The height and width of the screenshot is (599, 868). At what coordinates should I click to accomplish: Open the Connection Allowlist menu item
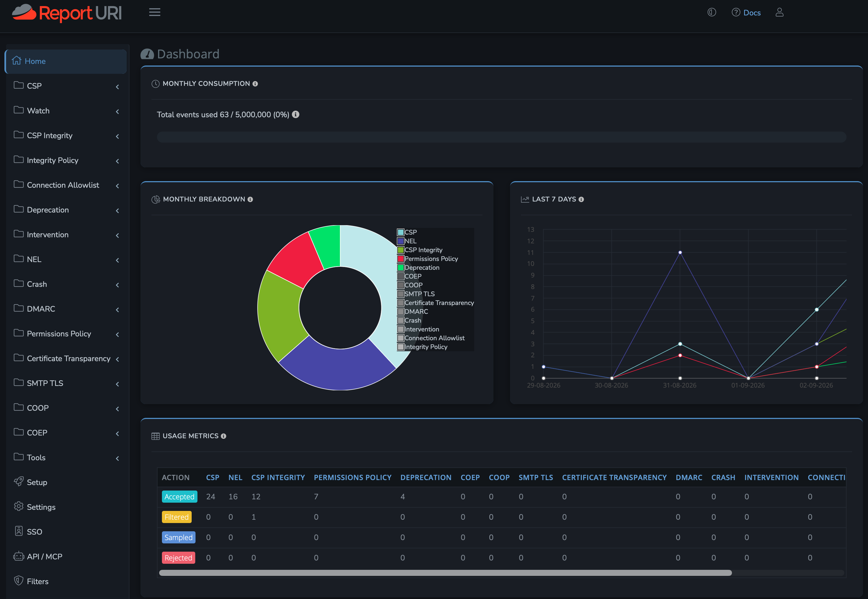click(x=66, y=185)
